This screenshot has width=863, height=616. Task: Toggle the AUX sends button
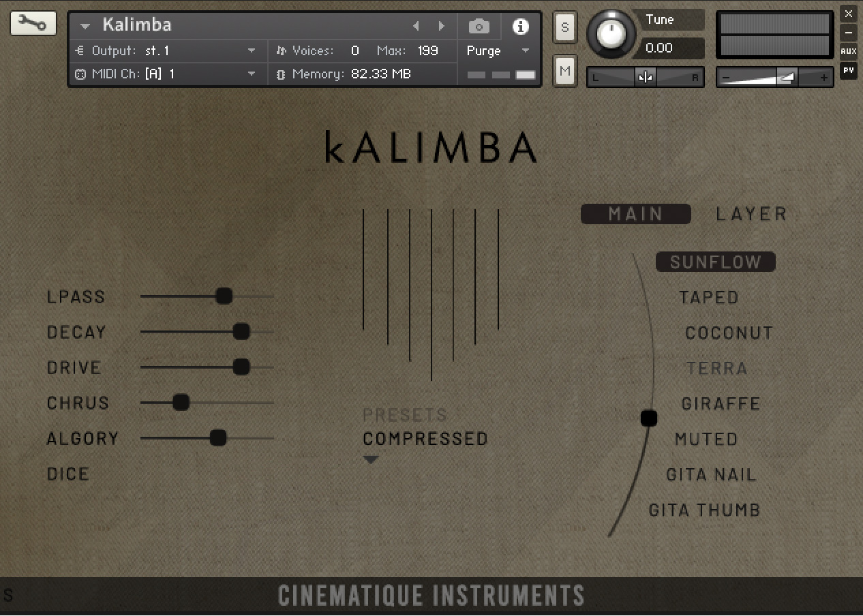[848, 51]
